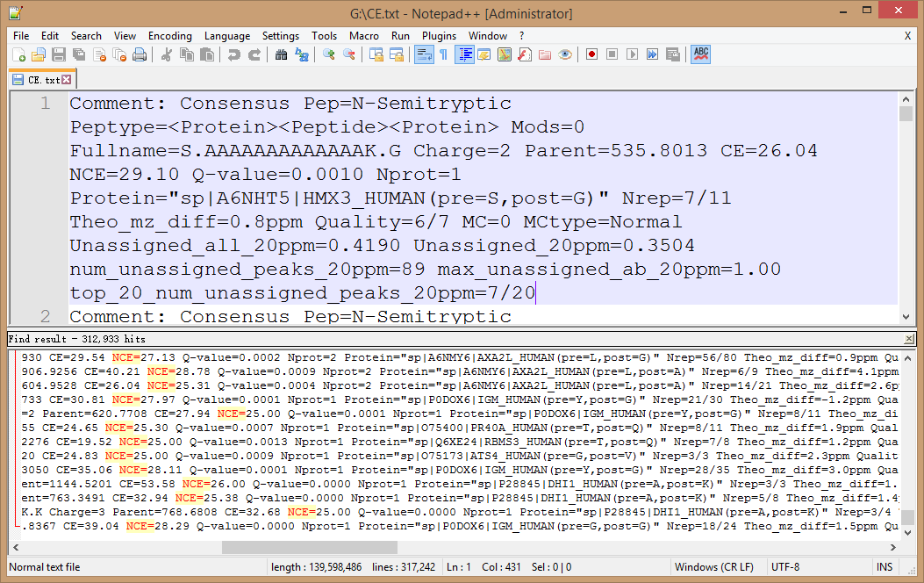Click the Print toolbar icon
Screen dimensions: 924x583
[139, 54]
